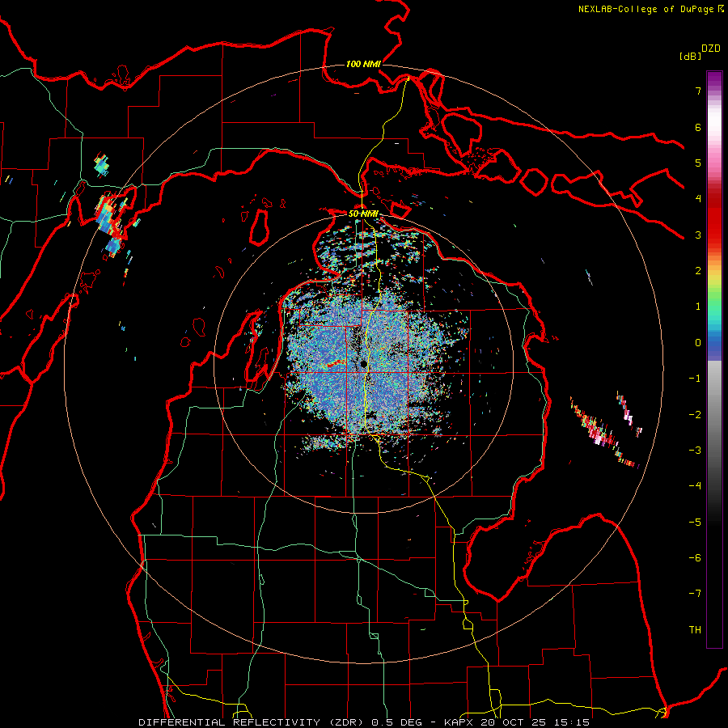
Task: Click the 1 value on color scale
Action: pos(698,307)
